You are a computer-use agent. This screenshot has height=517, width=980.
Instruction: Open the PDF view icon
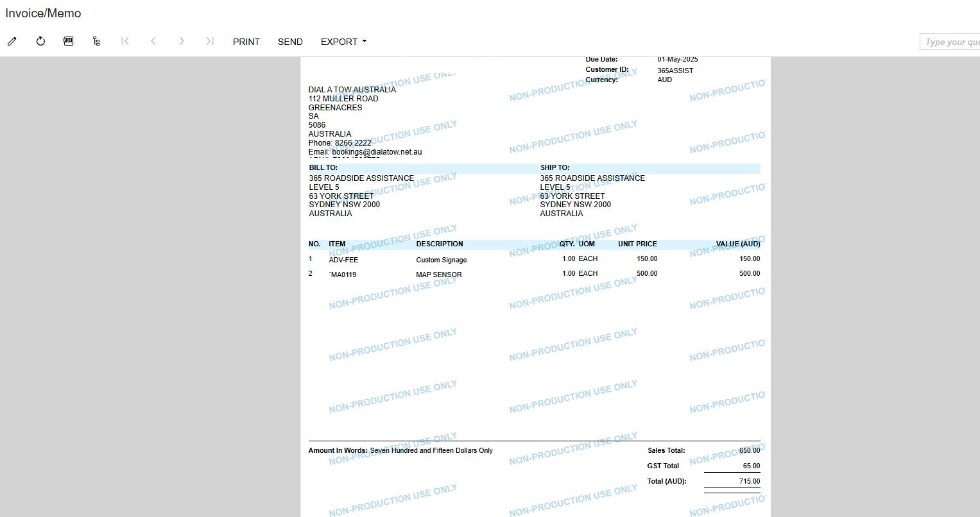[68, 41]
